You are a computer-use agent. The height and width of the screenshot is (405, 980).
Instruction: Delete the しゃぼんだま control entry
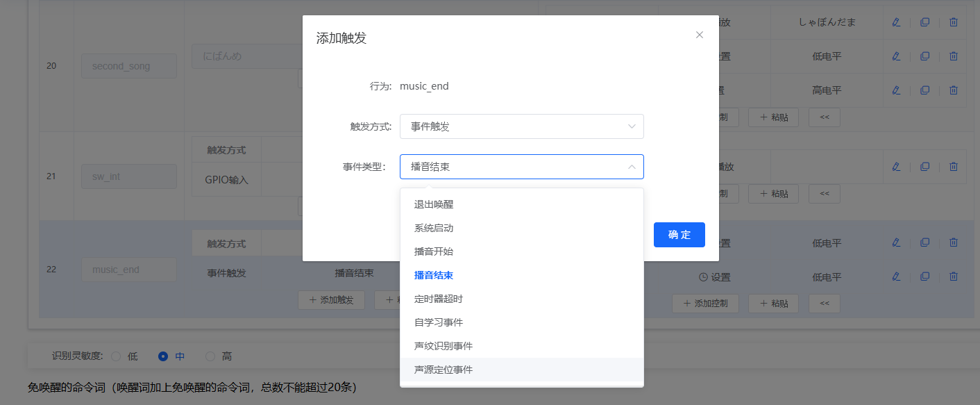954,22
